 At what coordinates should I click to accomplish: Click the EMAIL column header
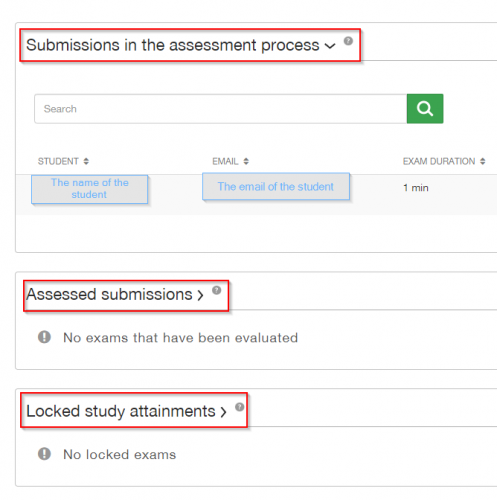click(225, 161)
